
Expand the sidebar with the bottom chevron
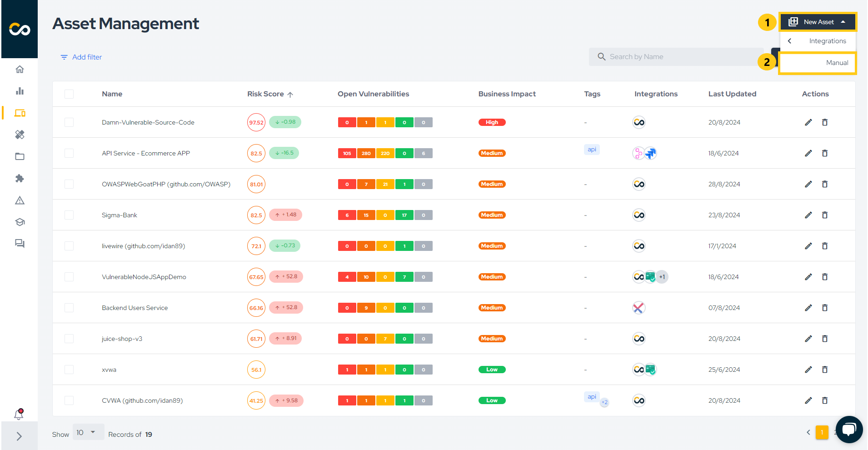point(19,436)
